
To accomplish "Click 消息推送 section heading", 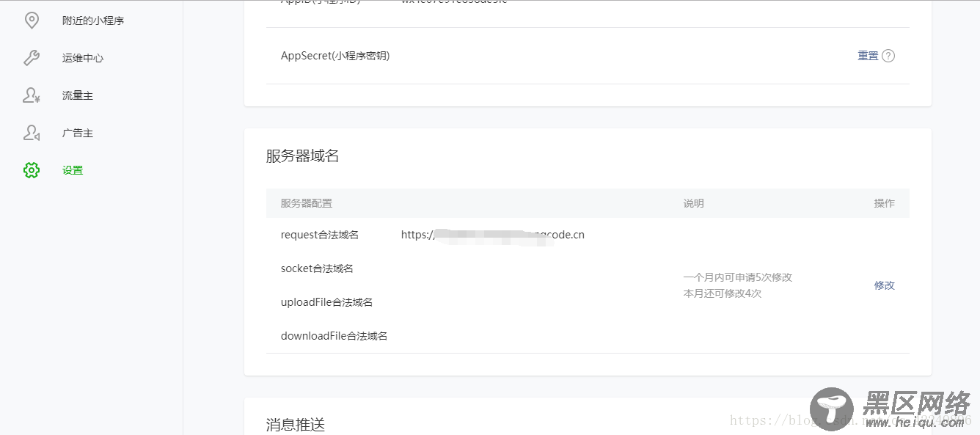I will [x=295, y=425].
